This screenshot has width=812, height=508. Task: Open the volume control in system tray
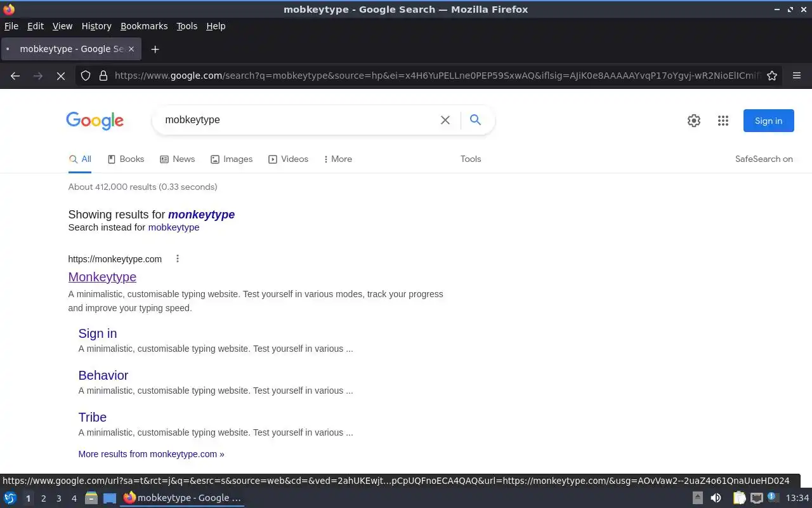[x=716, y=498]
